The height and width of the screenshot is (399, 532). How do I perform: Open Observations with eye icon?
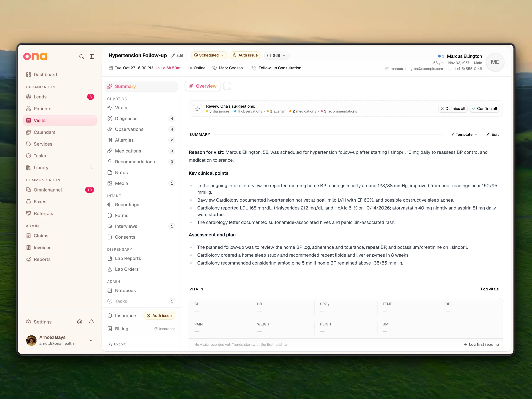pos(141,129)
